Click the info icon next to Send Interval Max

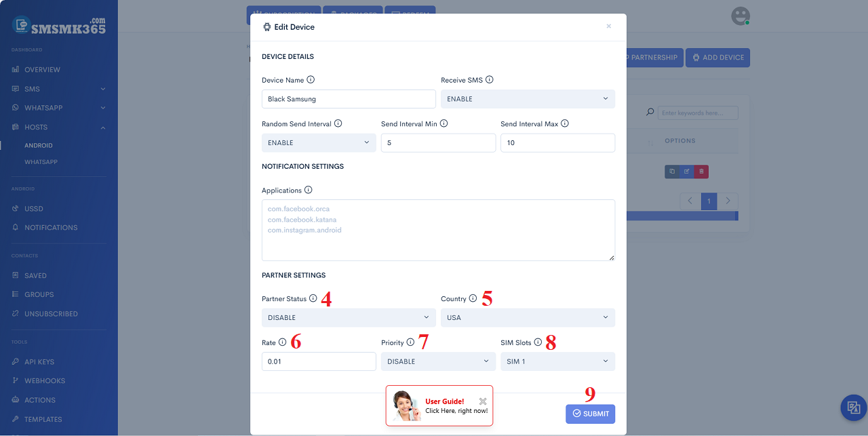click(565, 123)
